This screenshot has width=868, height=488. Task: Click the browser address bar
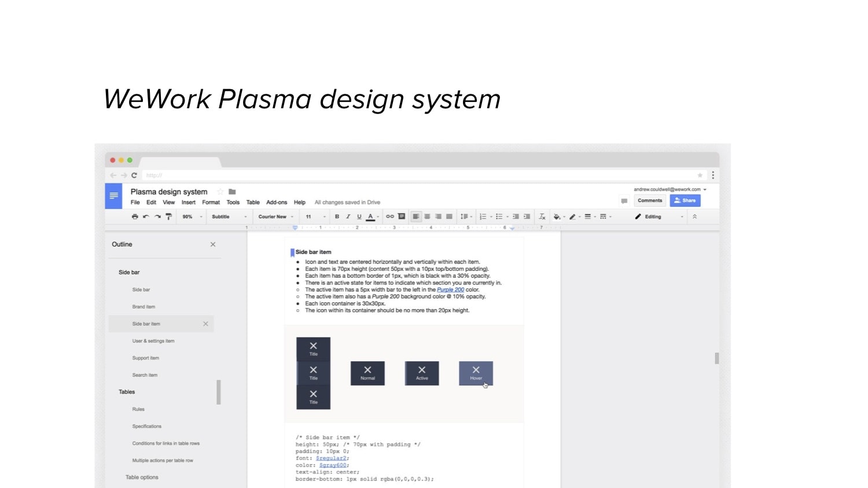(424, 175)
